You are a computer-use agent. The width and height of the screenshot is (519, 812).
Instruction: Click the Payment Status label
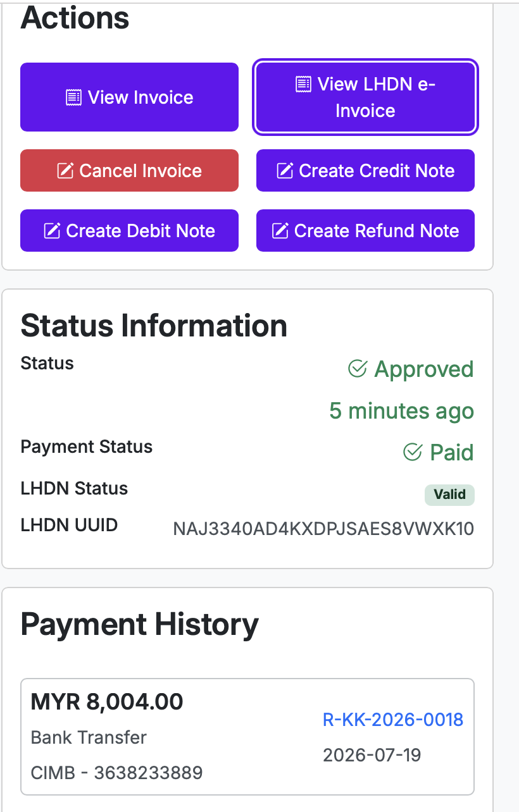tap(87, 446)
